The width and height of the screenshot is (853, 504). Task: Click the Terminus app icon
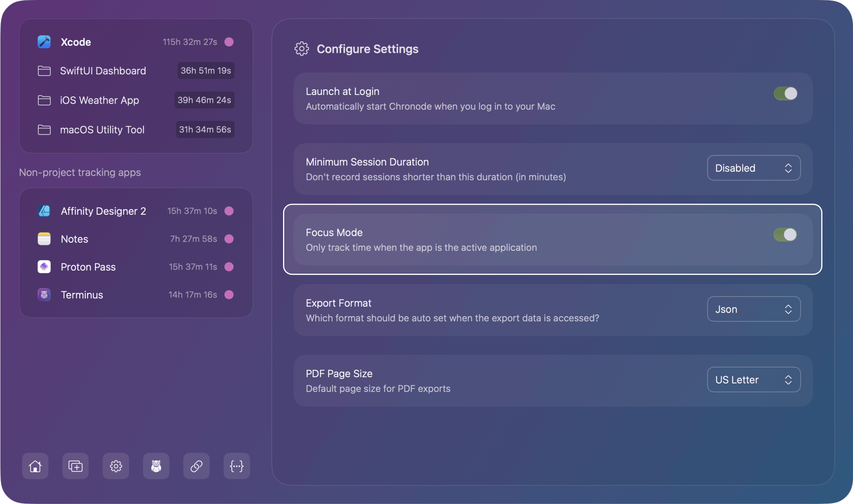[44, 295]
